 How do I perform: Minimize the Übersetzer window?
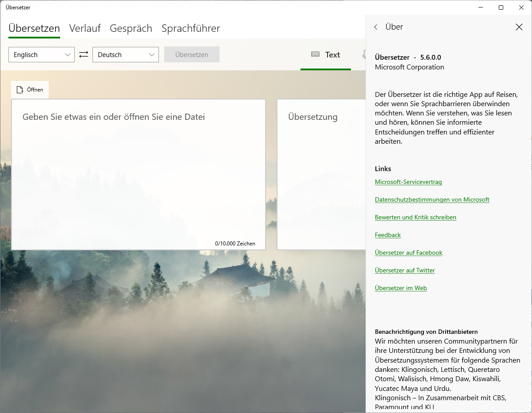click(x=481, y=8)
